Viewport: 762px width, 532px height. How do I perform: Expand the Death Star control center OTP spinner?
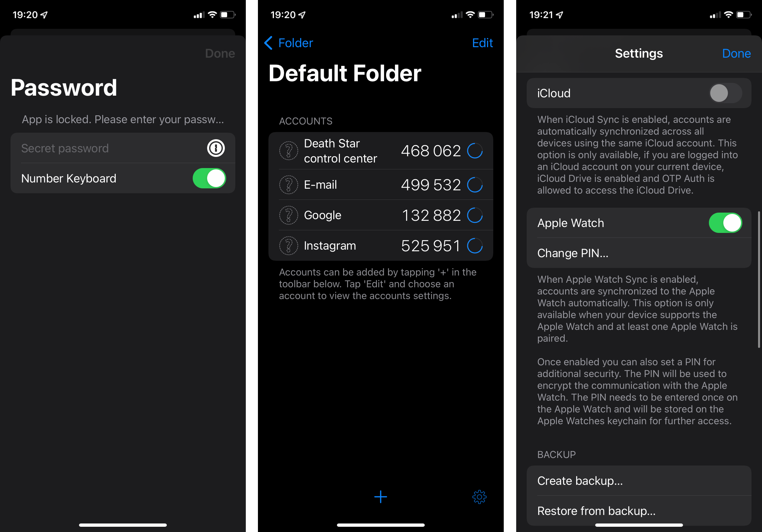coord(477,150)
